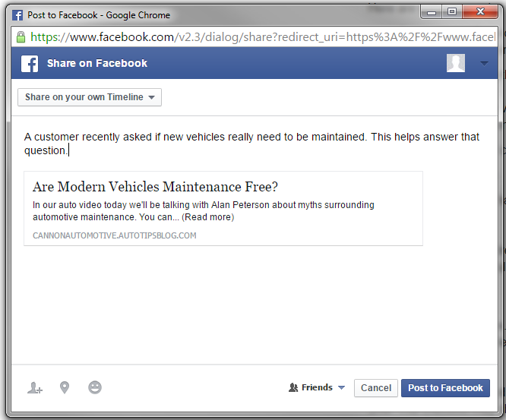Click the add location pin icon
Screen dimensions: 506x420
65,387
